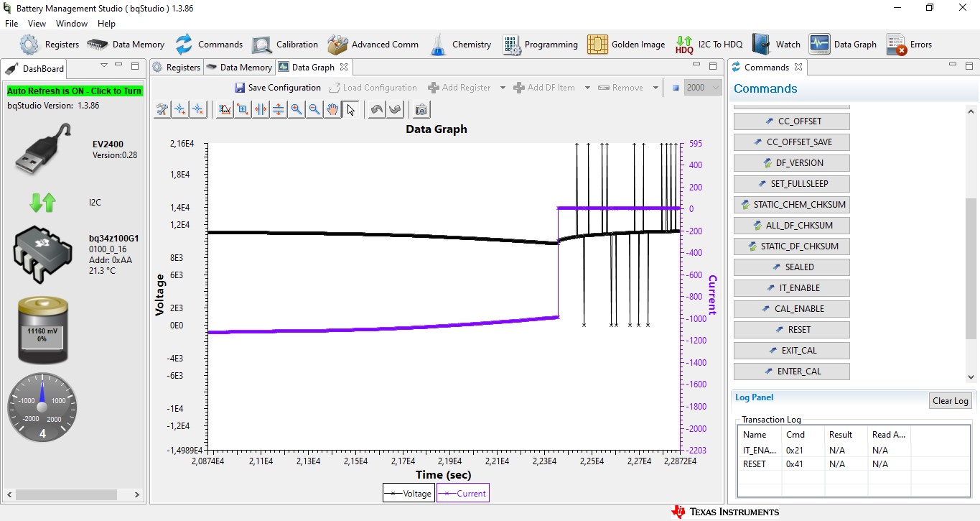Launch the I2C To HDQ tool
The image size is (980, 521).
click(x=709, y=45)
